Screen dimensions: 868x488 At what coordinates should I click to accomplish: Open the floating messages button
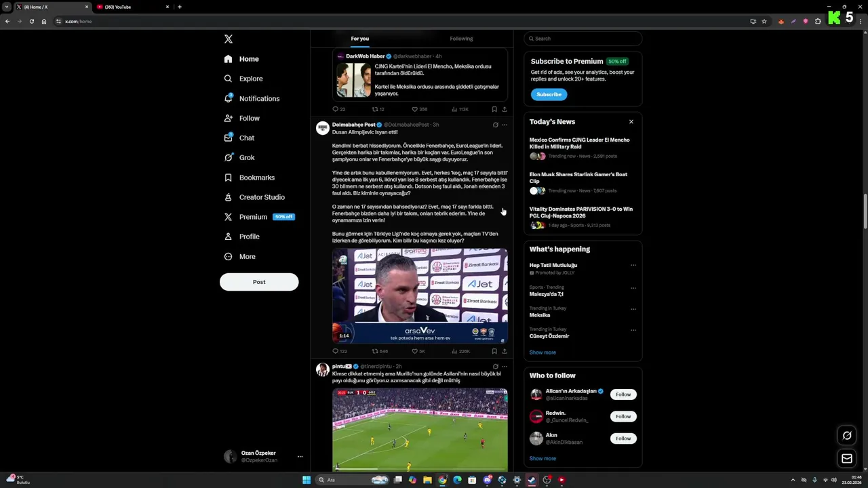tap(847, 459)
